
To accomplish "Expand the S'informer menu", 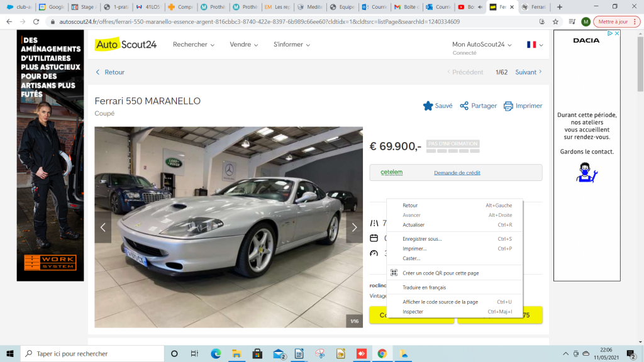I will coord(292,45).
